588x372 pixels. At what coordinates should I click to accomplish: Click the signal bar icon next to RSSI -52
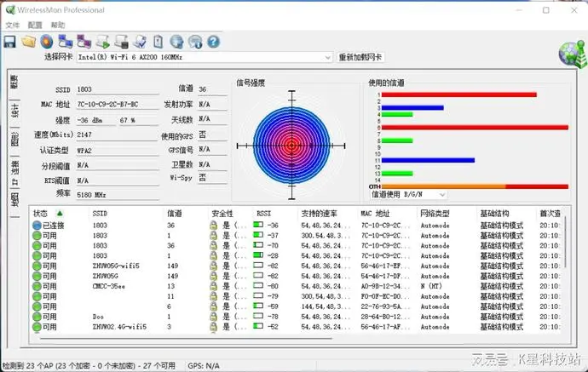258,326
